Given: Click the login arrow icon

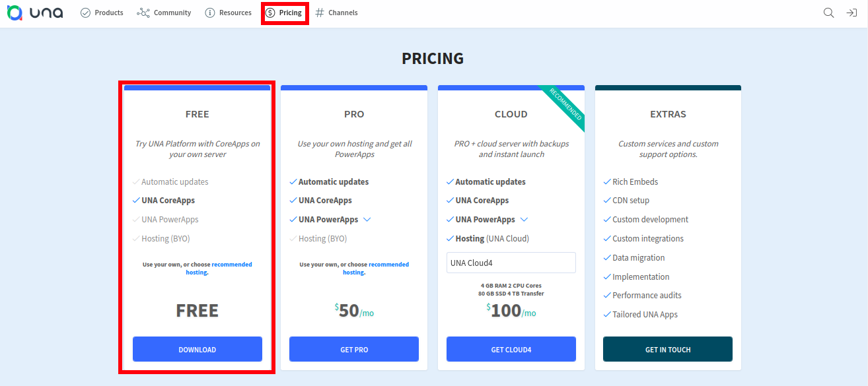Looking at the screenshot, I should coord(851,13).
